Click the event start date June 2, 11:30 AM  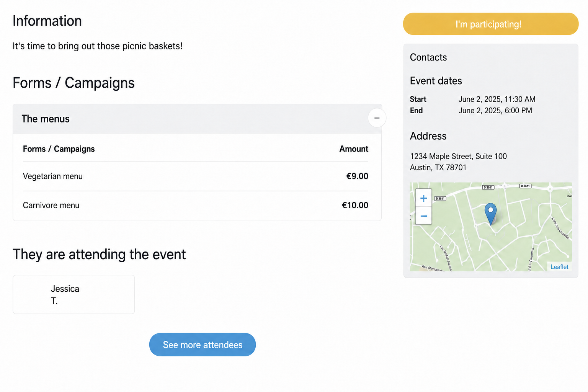(x=497, y=99)
